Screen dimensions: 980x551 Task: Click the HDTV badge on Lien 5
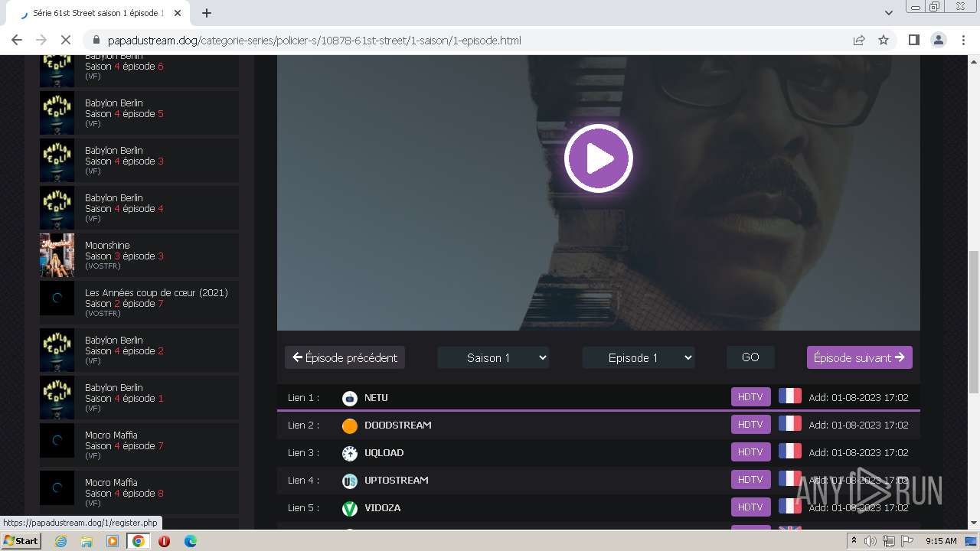pyautogui.click(x=750, y=507)
